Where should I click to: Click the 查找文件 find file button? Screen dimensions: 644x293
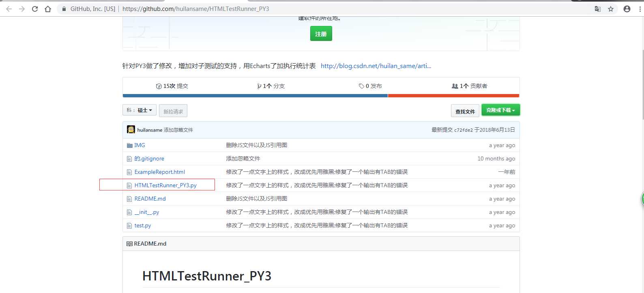point(465,111)
